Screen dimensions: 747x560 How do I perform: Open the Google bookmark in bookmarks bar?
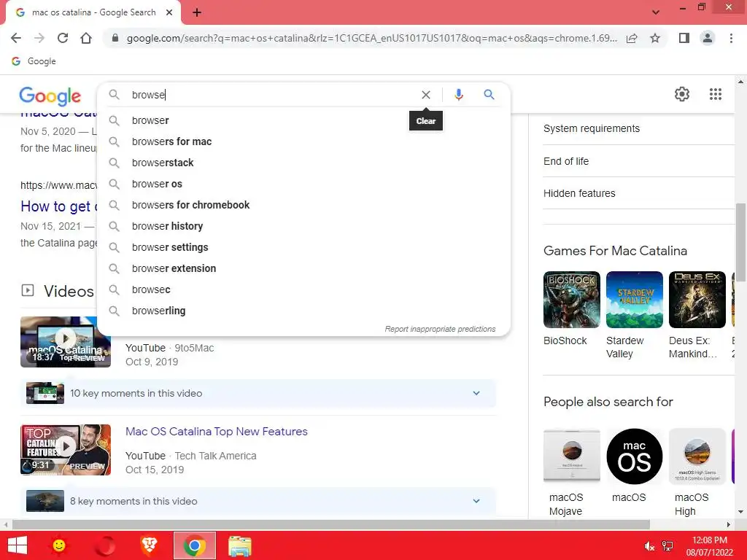tap(34, 61)
